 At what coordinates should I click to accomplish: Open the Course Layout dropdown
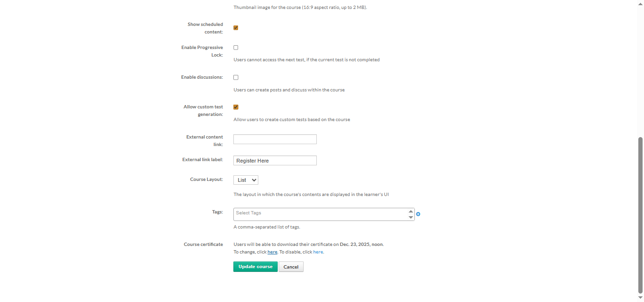(x=246, y=180)
